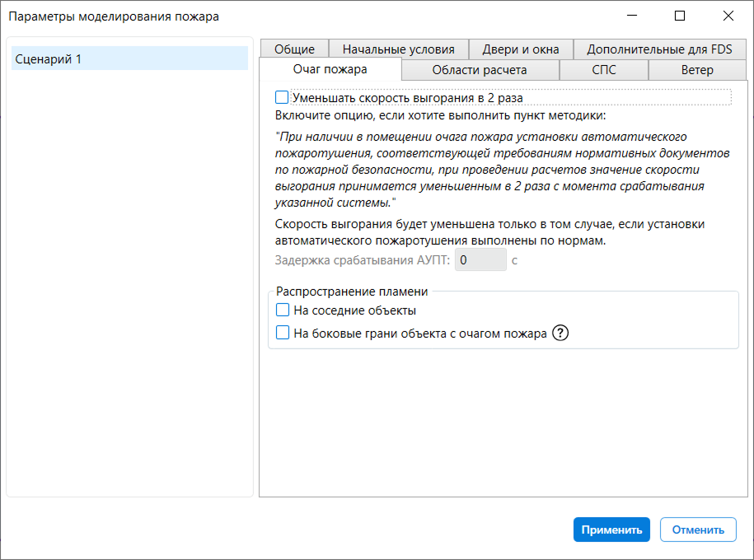Click the help question mark icon
The width and height of the screenshot is (754, 560).
560,333
